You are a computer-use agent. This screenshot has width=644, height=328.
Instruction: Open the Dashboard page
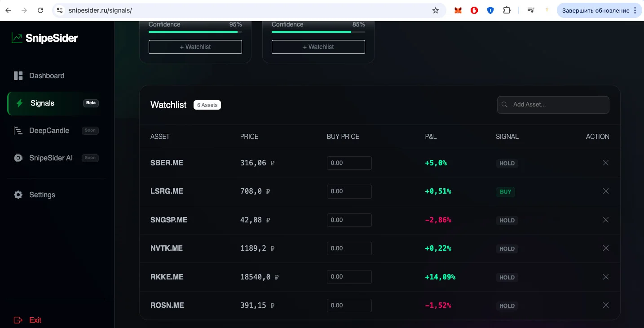point(57,75)
